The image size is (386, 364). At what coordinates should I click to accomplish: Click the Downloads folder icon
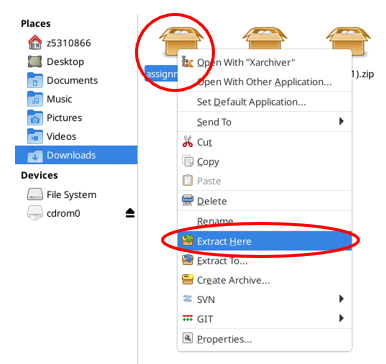35,155
